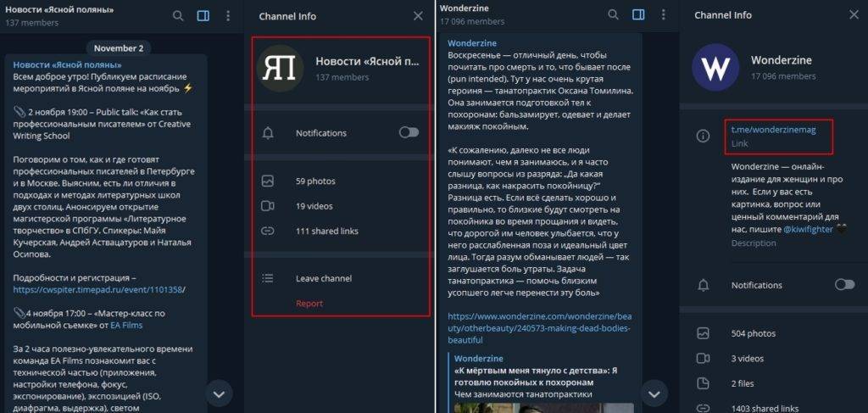Open the Wonderzine 2 files list
This screenshot has width=868, height=413.
[743, 382]
